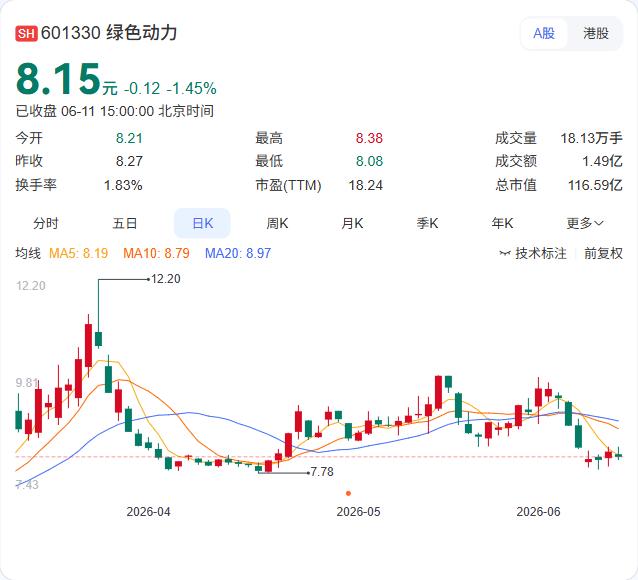Click the 2026-05 date axis label

[x=358, y=512]
